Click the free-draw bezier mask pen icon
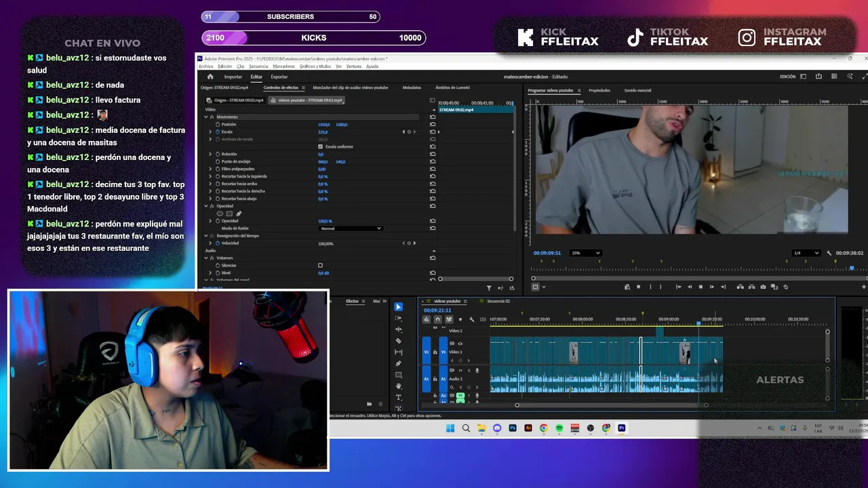868x488 pixels. point(239,213)
